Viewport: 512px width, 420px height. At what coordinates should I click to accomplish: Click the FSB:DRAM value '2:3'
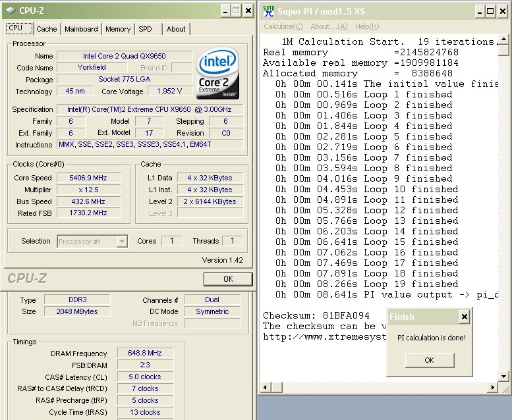point(145,365)
